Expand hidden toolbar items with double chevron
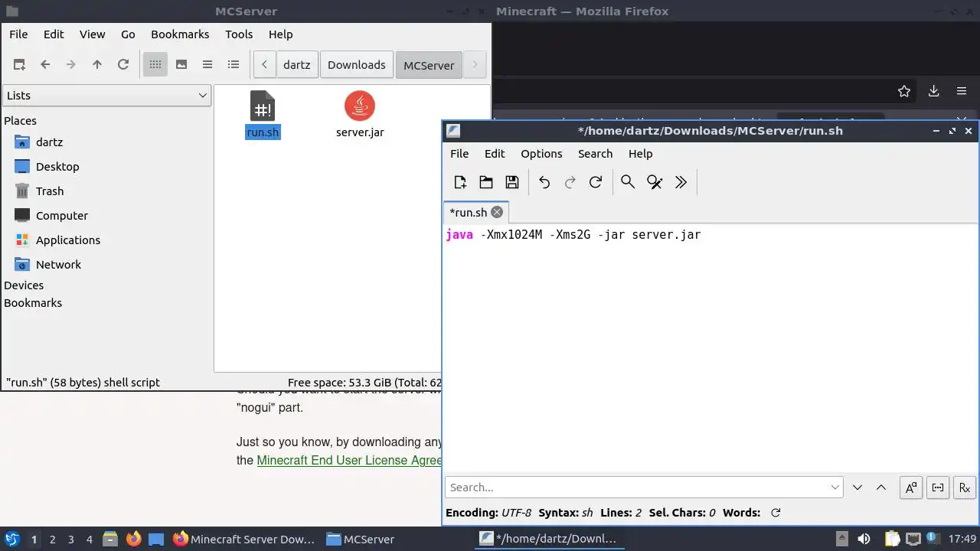 [681, 182]
